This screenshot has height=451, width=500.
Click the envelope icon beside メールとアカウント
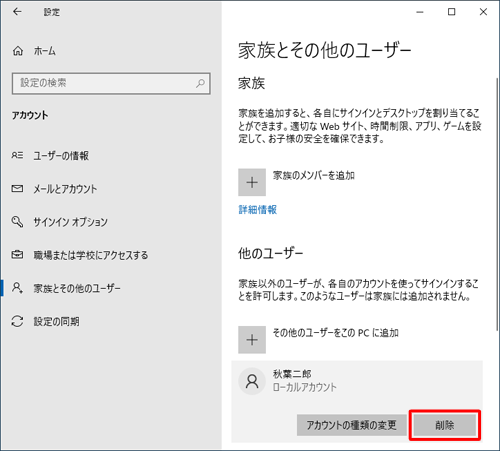tap(17, 189)
